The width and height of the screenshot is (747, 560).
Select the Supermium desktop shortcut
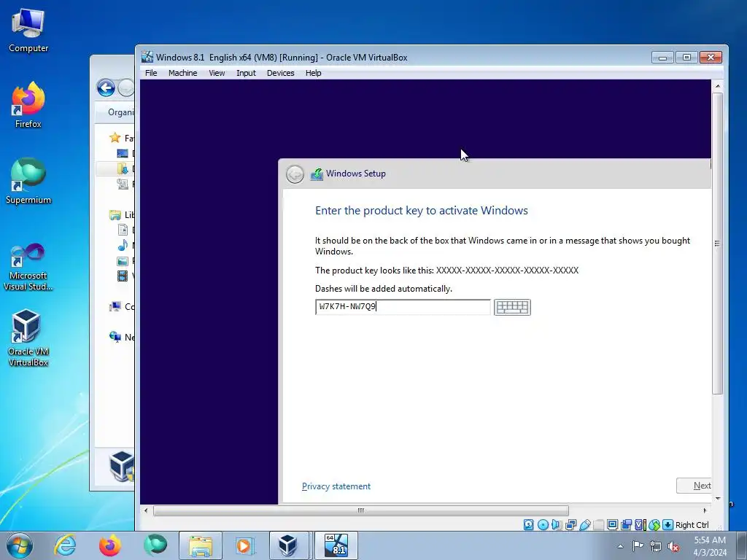[x=28, y=181]
